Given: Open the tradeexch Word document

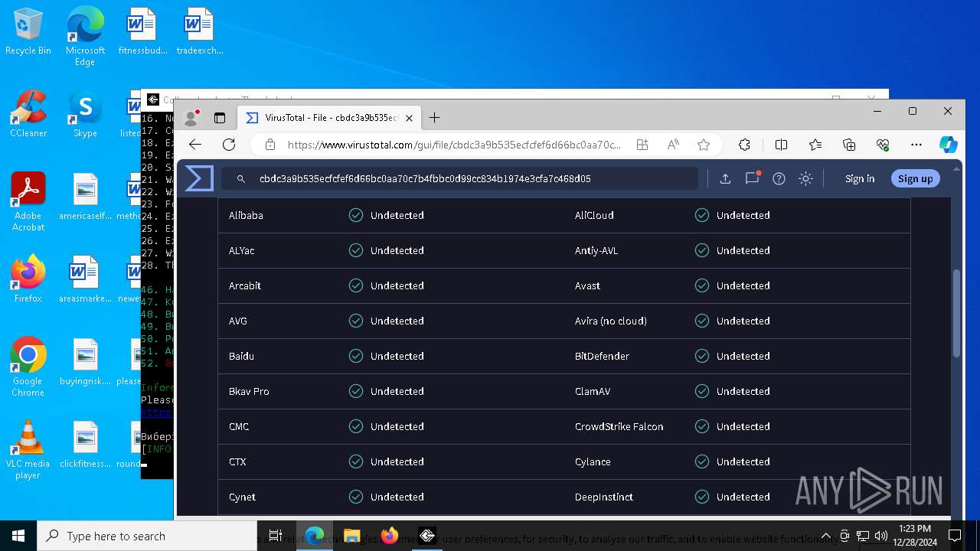Looking at the screenshot, I should [199, 32].
